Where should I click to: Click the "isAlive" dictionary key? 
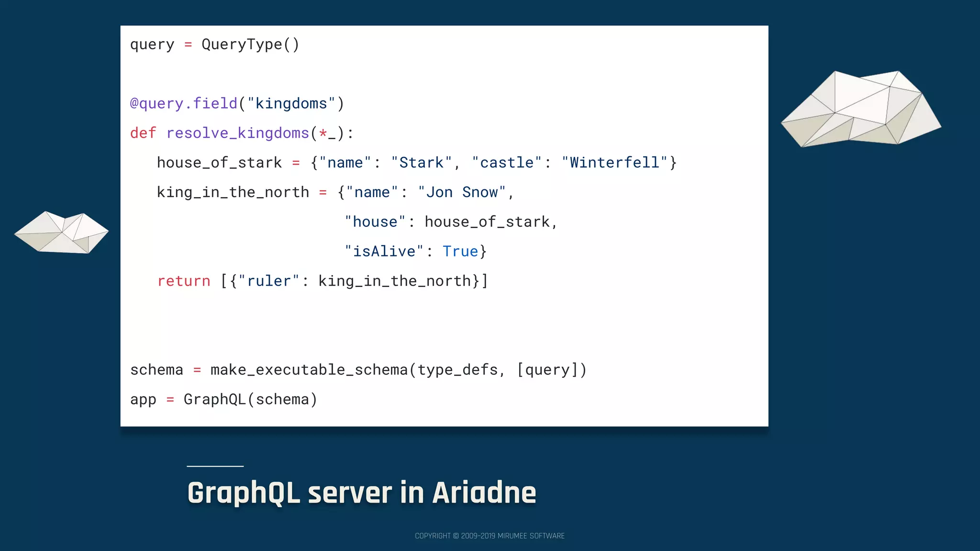click(384, 252)
